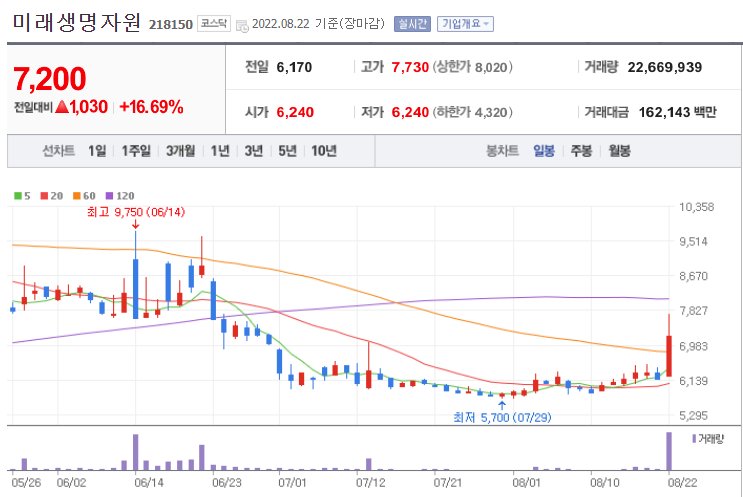
Task: Click the 전일 value 6,170
Action: [294, 67]
